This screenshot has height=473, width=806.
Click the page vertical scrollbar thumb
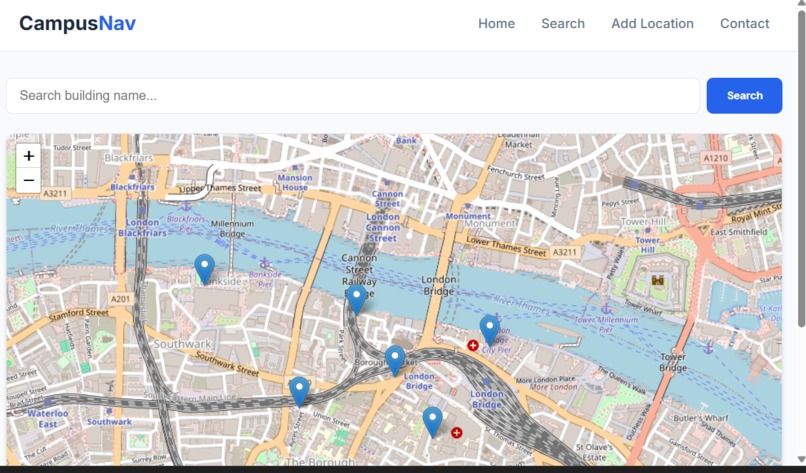click(x=801, y=167)
